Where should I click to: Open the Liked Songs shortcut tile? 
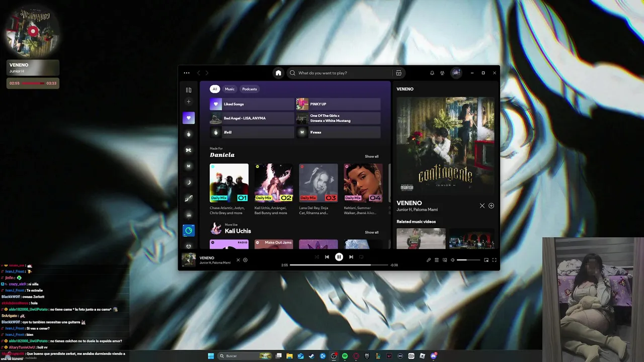pos(252,104)
